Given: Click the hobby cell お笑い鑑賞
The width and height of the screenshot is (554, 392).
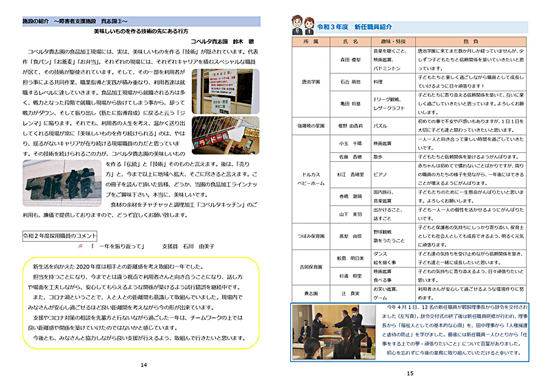Looking at the screenshot, I should click(x=386, y=290).
